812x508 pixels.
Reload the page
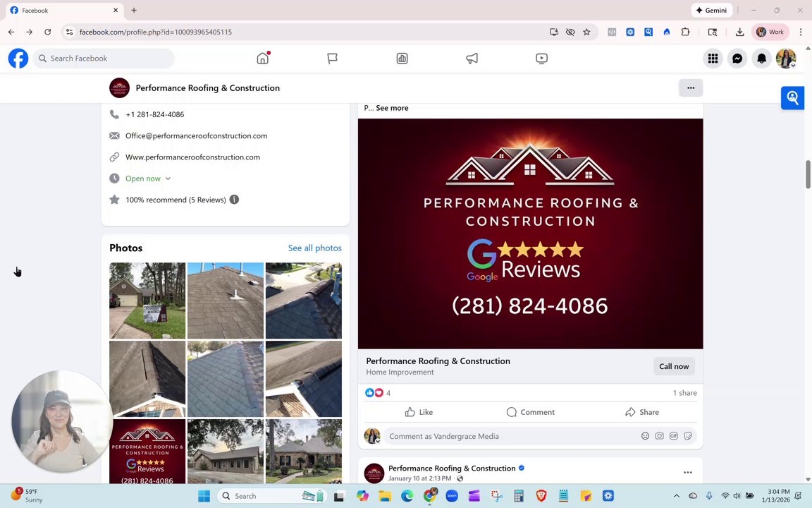pos(48,32)
